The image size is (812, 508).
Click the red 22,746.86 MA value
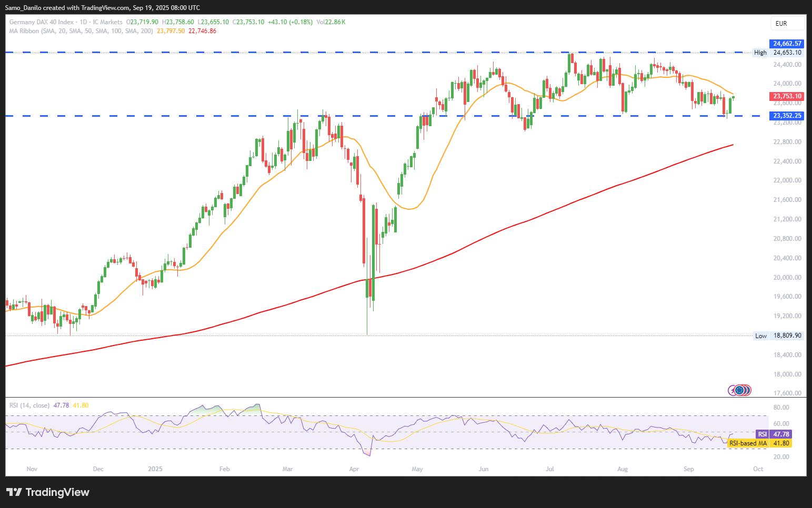coord(202,31)
